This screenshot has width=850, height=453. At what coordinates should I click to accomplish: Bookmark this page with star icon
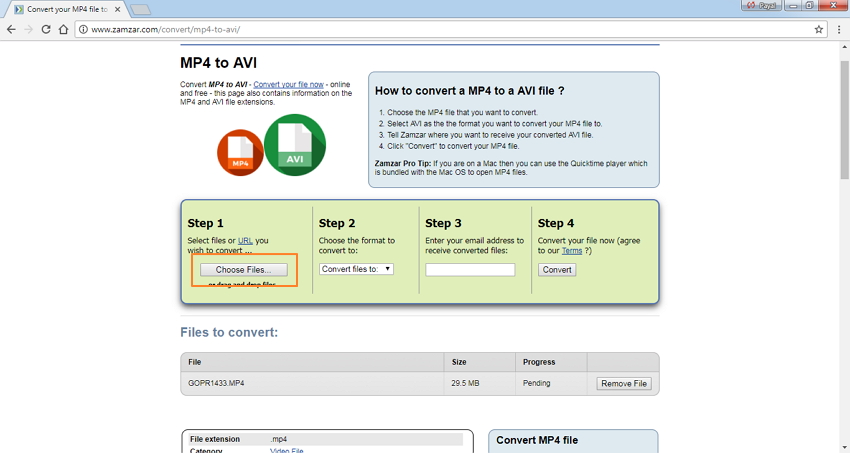[x=819, y=29]
